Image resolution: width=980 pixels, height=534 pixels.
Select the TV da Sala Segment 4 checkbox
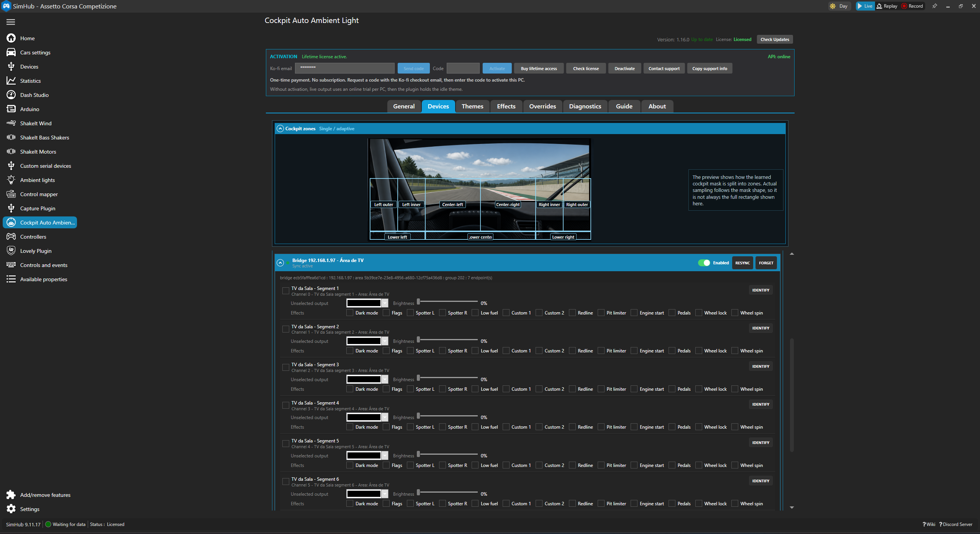click(x=285, y=405)
